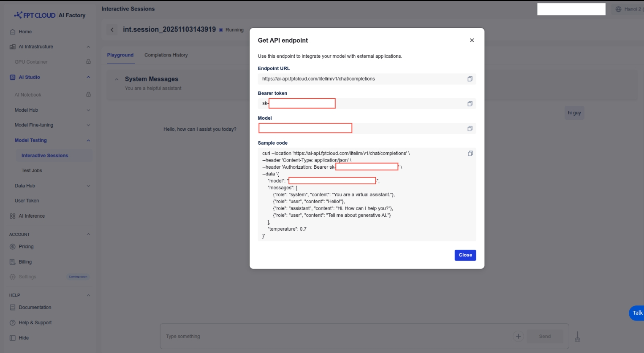Viewport: 644px width, 353px height.
Task: Expand the Data Hub section
Action: tap(88, 186)
